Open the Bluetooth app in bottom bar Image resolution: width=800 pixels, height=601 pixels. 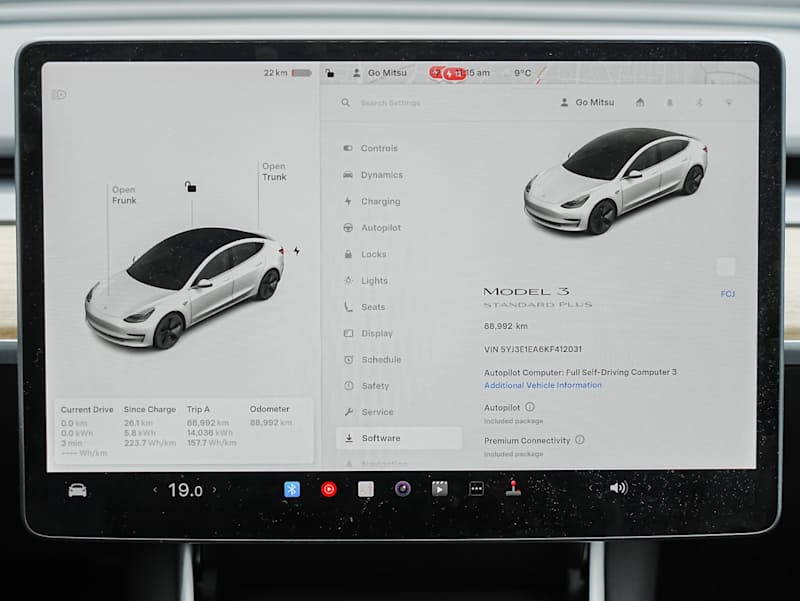coord(292,489)
